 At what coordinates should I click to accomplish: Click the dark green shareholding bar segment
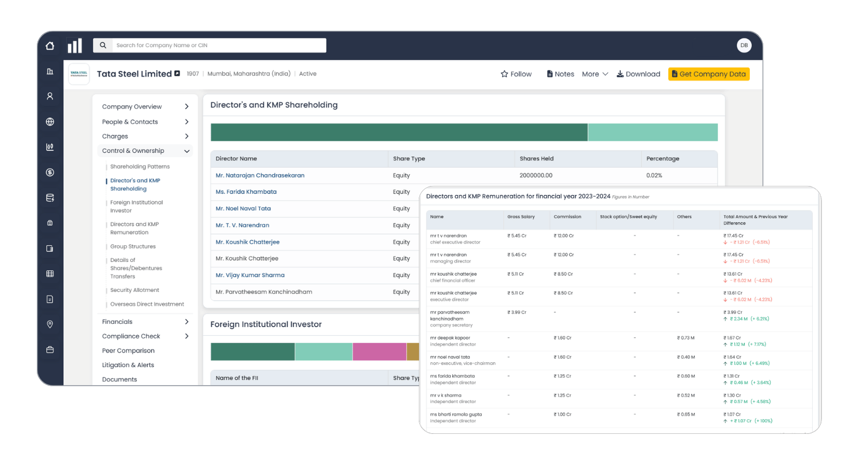coord(399,132)
